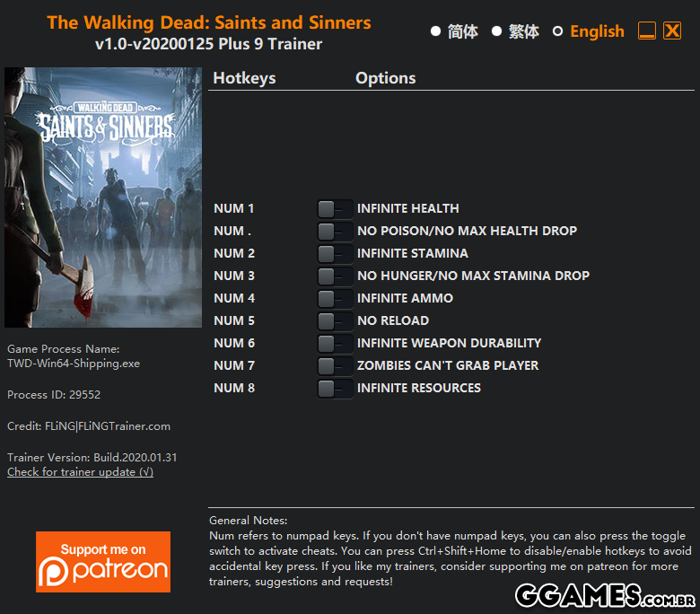Viewport: 700px width, 614px height.
Task: Turn on Infinite Stamina toggle
Action: [x=335, y=254]
